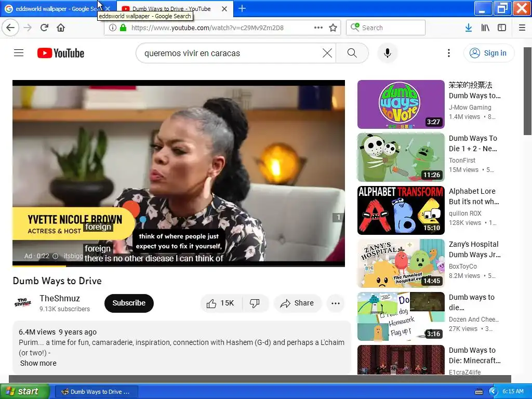532x399 pixels.
Task: Click the tray keyboard icon
Action: tap(478, 392)
